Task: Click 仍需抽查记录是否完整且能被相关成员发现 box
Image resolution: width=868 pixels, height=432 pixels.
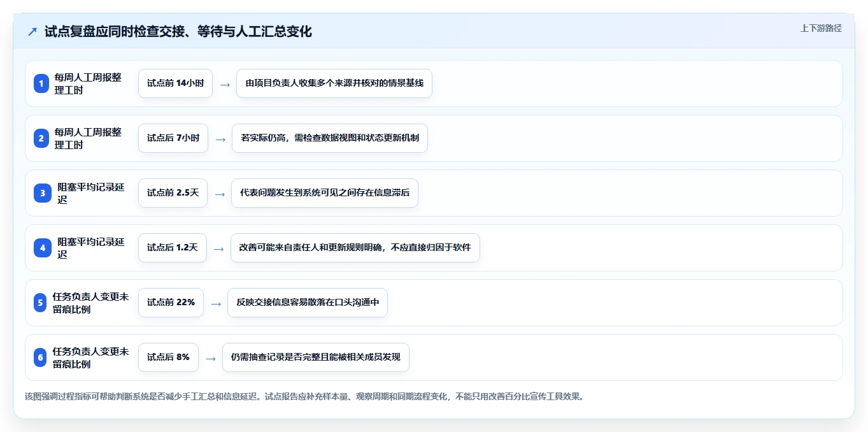Action: pos(316,357)
